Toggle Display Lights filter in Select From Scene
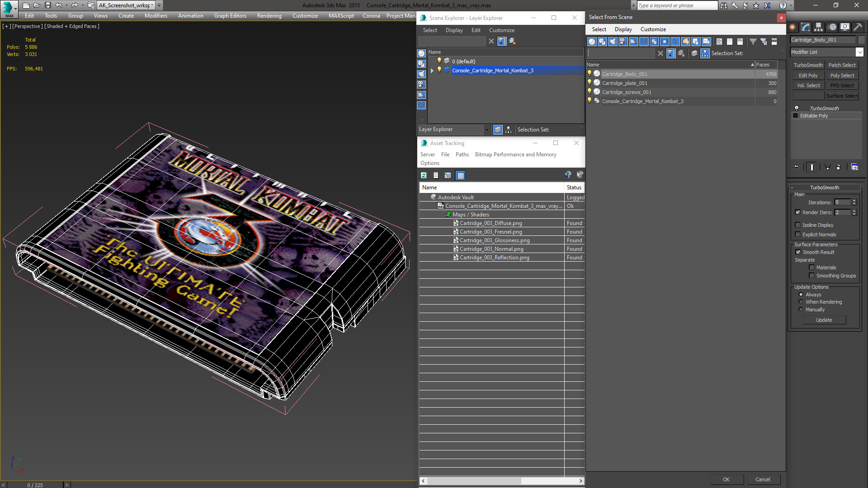The height and width of the screenshot is (488, 868). tap(613, 42)
